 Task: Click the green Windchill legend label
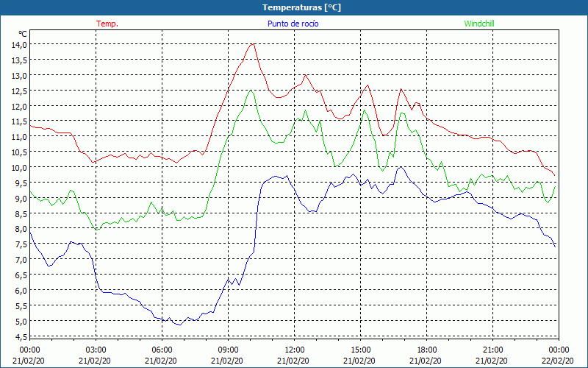pos(479,24)
